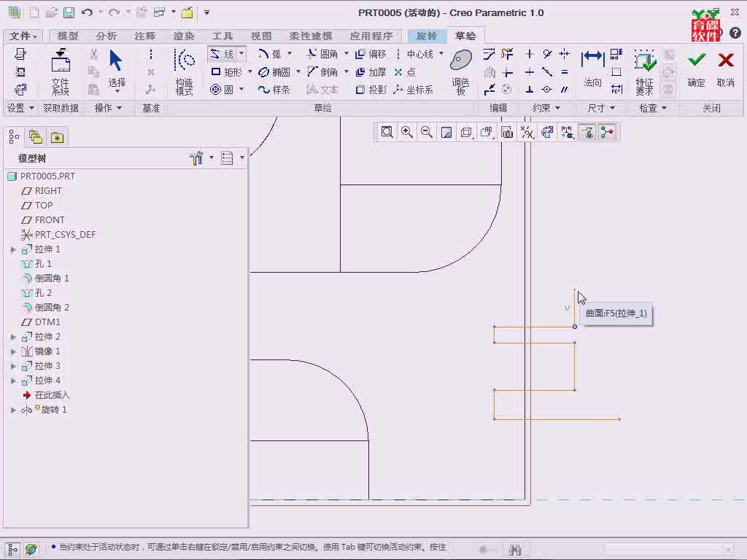Screen dimensions: 747x560
Task: Select the Fillet tool
Action: tap(322, 54)
